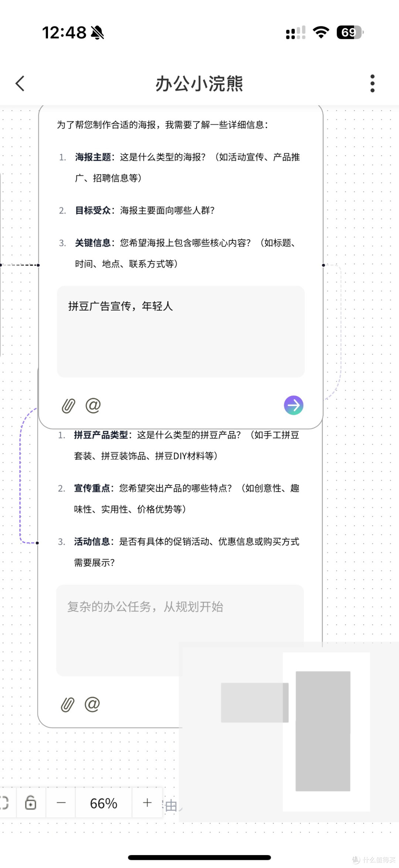Attach a file in the lower card

[68, 705]
